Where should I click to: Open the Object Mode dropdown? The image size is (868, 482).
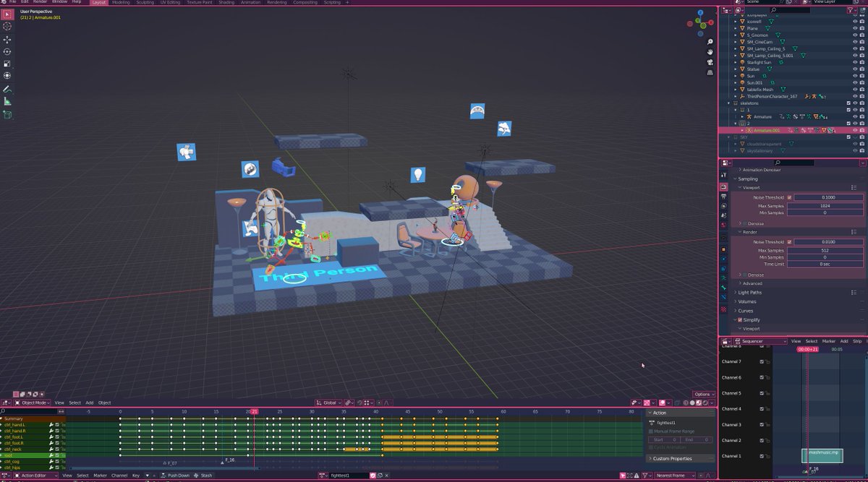[x=31, y=403]
